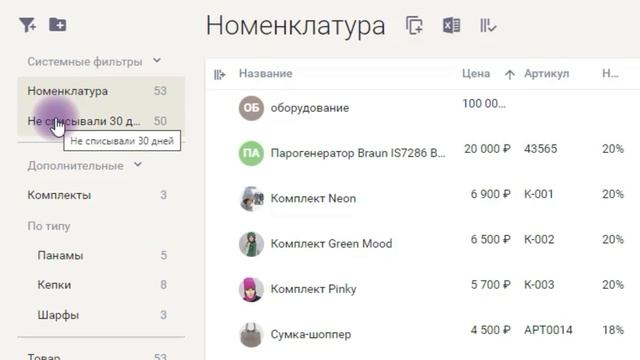The width and height of the screenshot is (640, 360).
Task: Click the copy/duplicate icon next to Номенклатура
Action: tap(414, 26)
